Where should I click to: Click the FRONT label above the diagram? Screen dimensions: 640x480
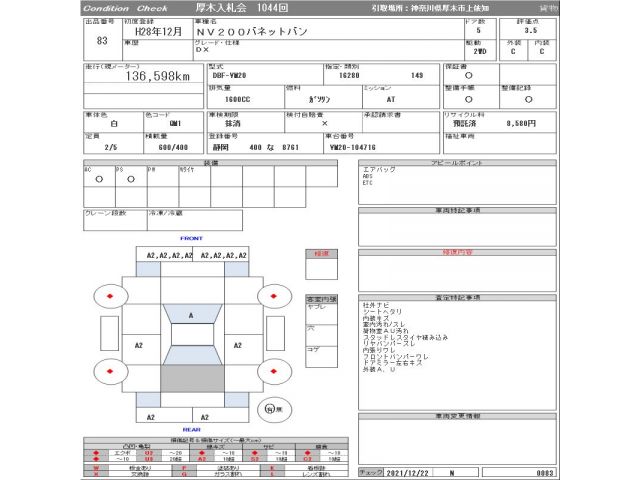[191, 238]
